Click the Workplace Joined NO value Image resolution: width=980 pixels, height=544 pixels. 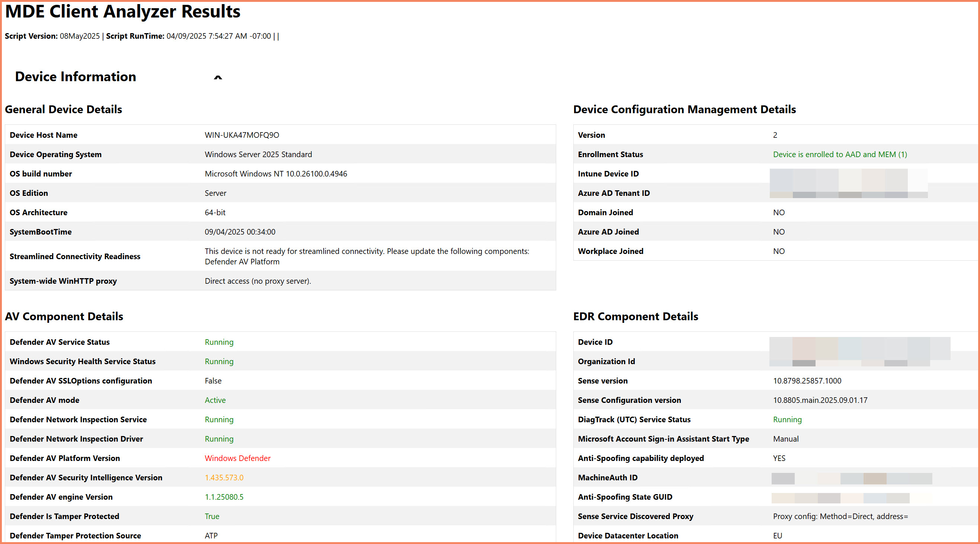779,251
